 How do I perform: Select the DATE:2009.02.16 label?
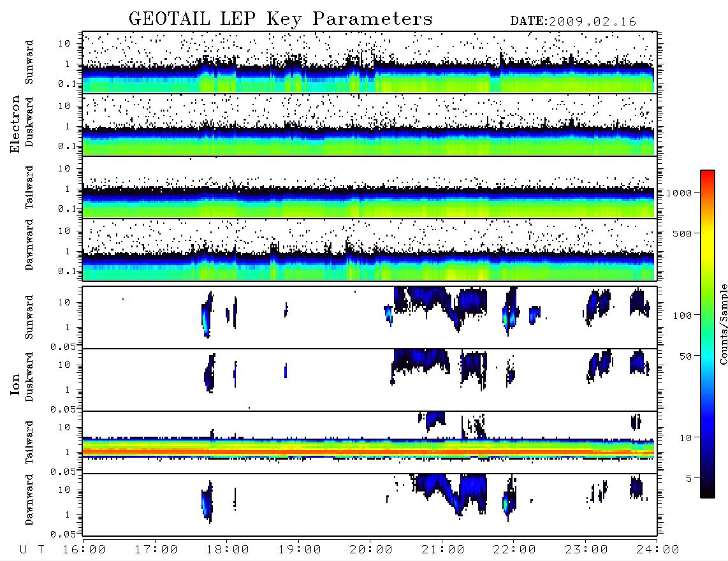(573, 22)
